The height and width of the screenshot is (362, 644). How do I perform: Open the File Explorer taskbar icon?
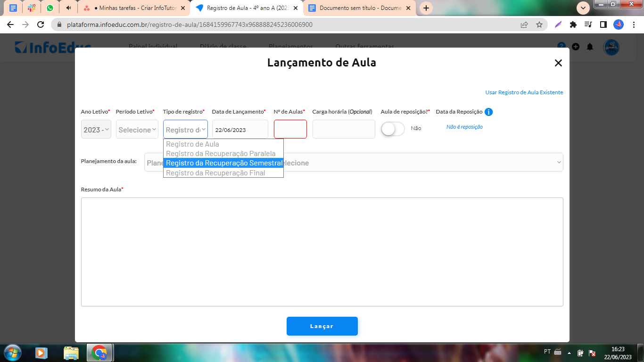[x=71, y=353]
